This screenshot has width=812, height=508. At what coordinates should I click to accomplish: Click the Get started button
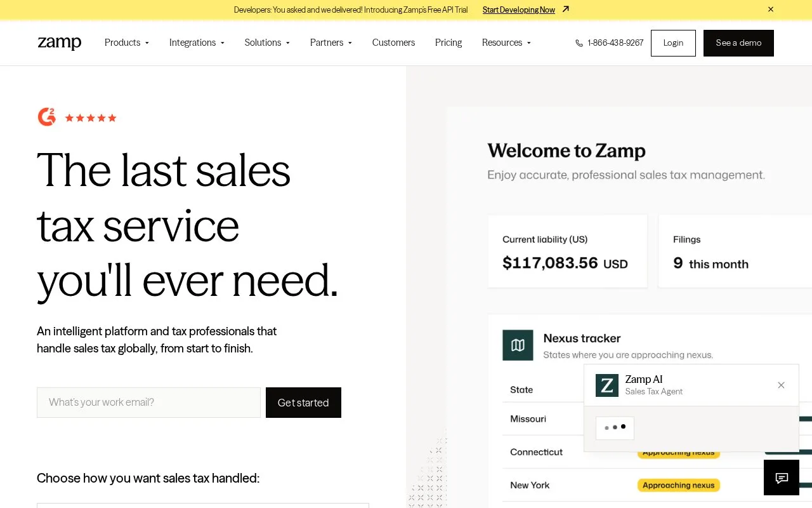click(x=303, y=403)
